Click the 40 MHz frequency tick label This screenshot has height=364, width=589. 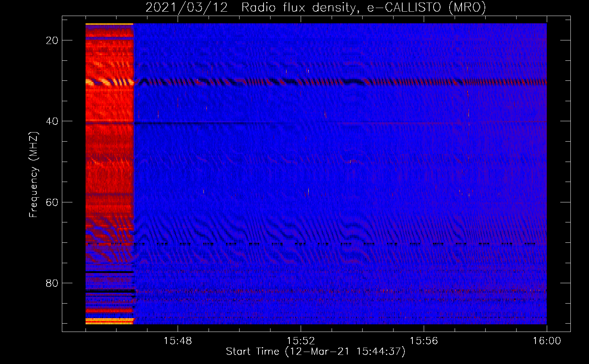click(x=52, y=121)
